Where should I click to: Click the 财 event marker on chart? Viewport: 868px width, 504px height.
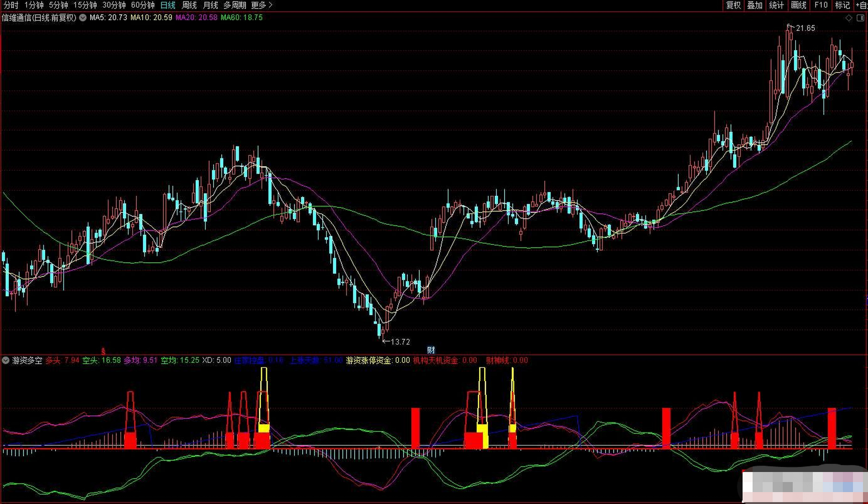pos(431,350)
